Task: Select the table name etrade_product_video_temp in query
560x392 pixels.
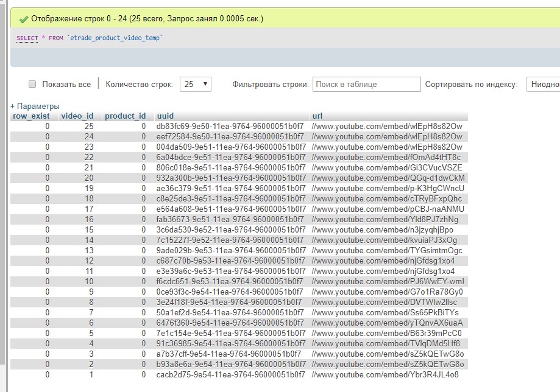Action: 115,38
